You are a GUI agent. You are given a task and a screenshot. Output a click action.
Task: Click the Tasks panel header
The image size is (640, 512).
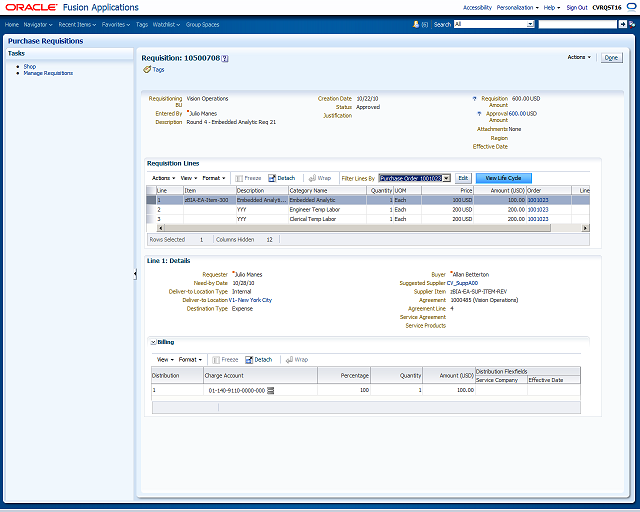(x=69, y=53)
